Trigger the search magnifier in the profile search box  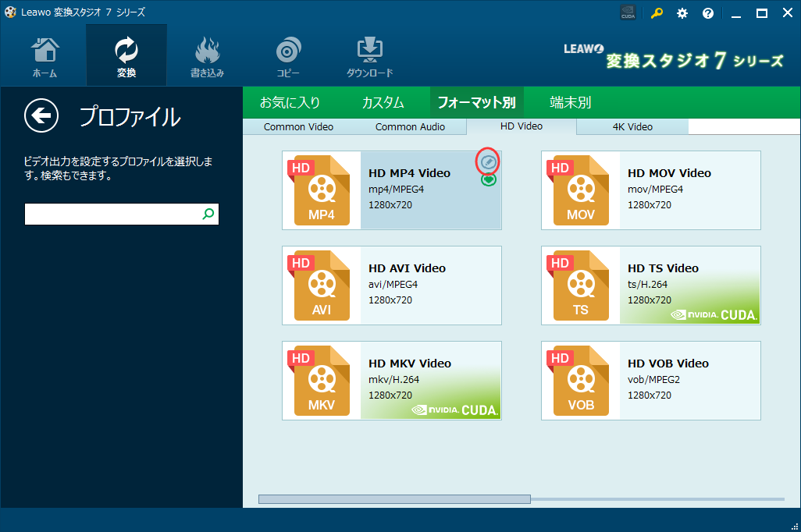208,213
